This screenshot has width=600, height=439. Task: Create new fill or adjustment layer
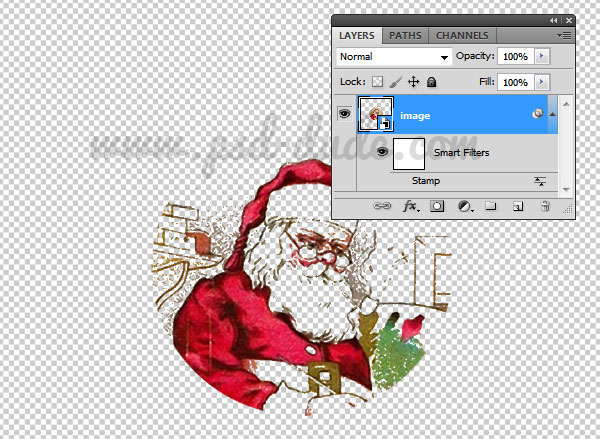[x=465, y=207]
